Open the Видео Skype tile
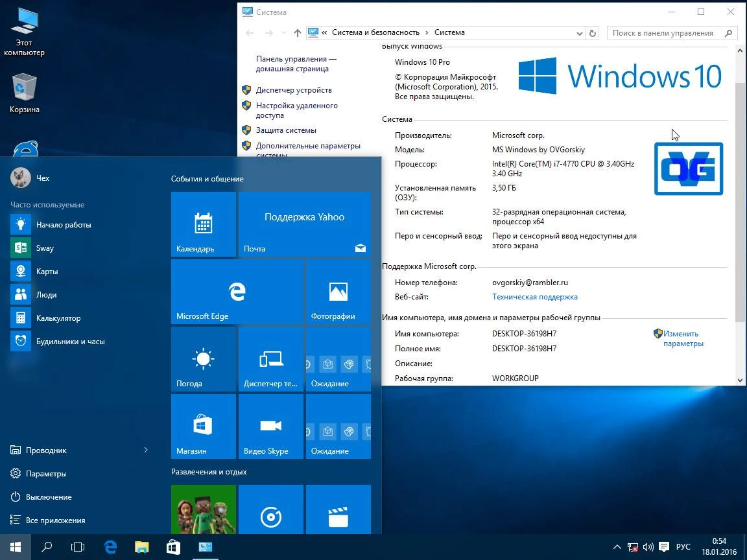The width and height of the screenshot is (747, 560). (270, 426)
